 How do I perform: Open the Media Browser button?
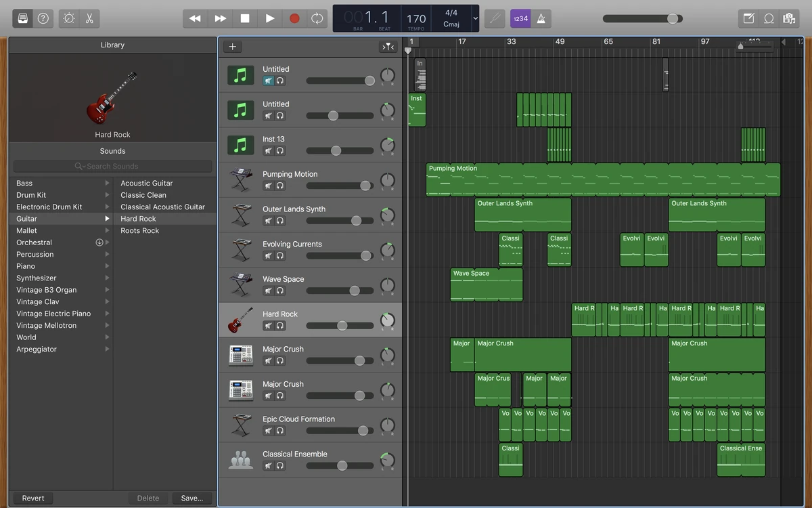click(789, 18)
